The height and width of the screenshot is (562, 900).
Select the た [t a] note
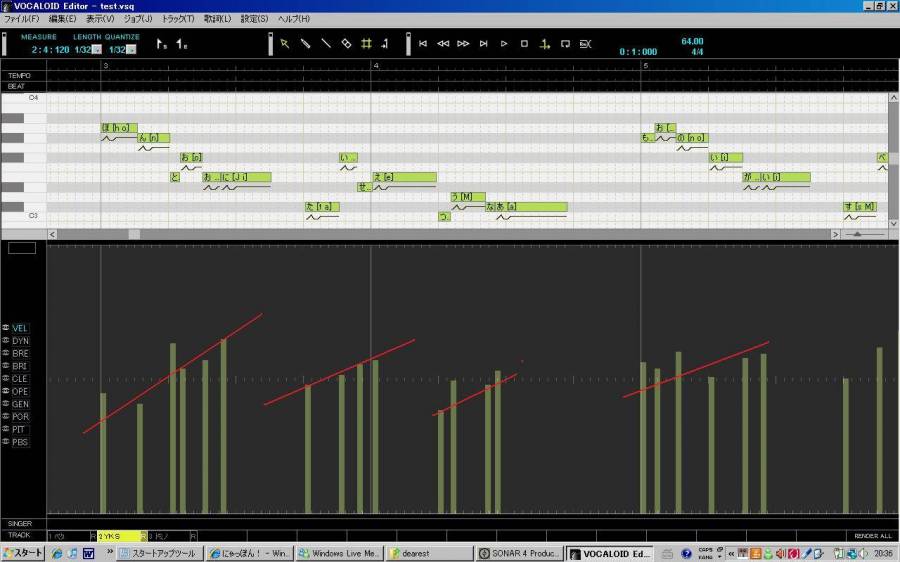(322, 207)
